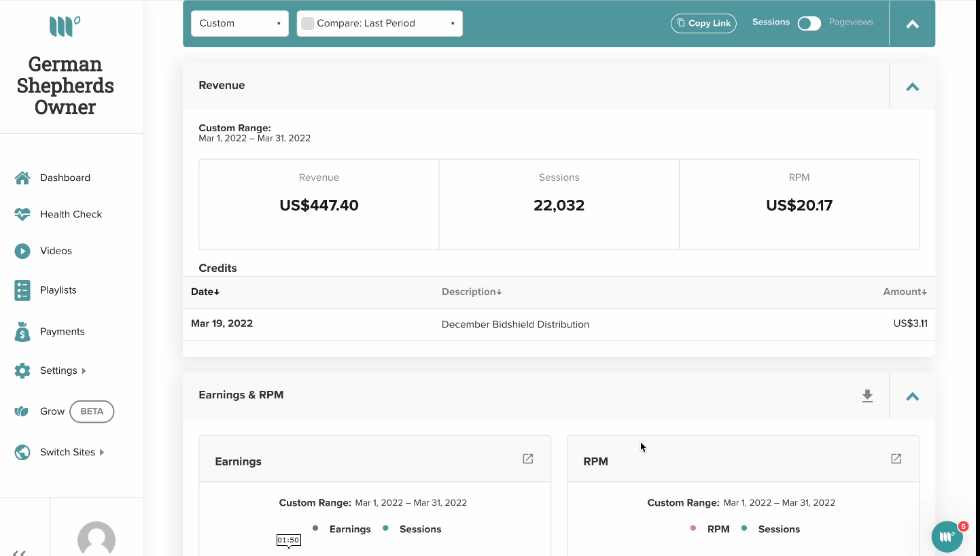
Task: Sort credits by Description column
Action: 472,292
